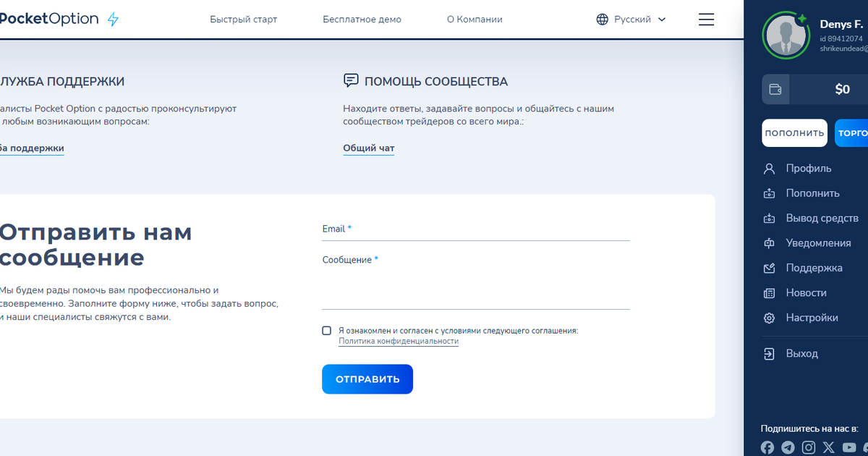Image resolution: width=868 pixels, height=456 pixels.
Task: Open Бесплатное демо in top navigation
Action: (x=362, y=20)
